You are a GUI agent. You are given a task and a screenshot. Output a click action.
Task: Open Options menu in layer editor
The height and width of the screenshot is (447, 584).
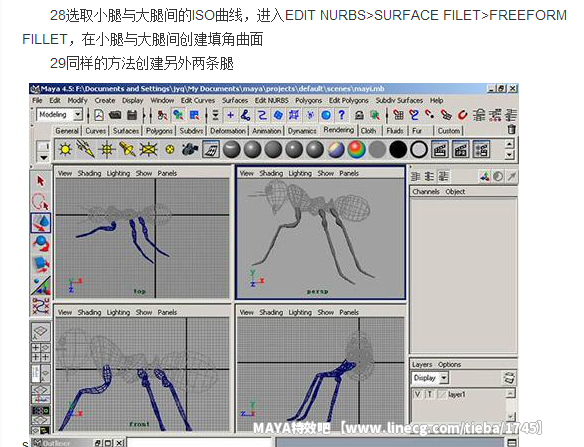tap(450, 364)
